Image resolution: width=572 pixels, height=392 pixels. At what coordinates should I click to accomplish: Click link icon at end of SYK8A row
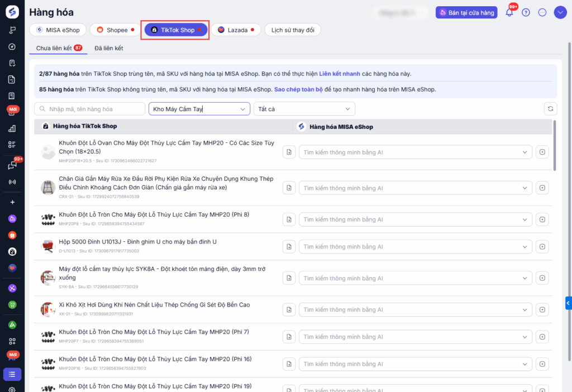click(542, 278)
